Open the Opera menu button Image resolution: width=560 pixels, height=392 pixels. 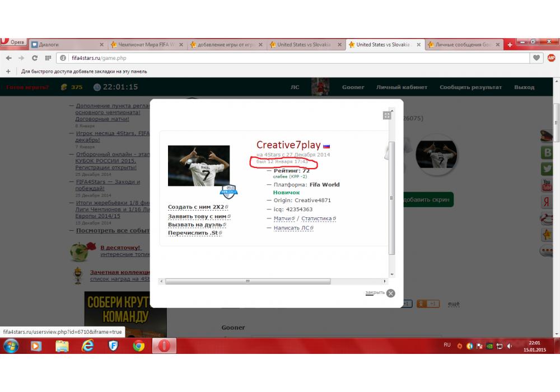[13, 43]
